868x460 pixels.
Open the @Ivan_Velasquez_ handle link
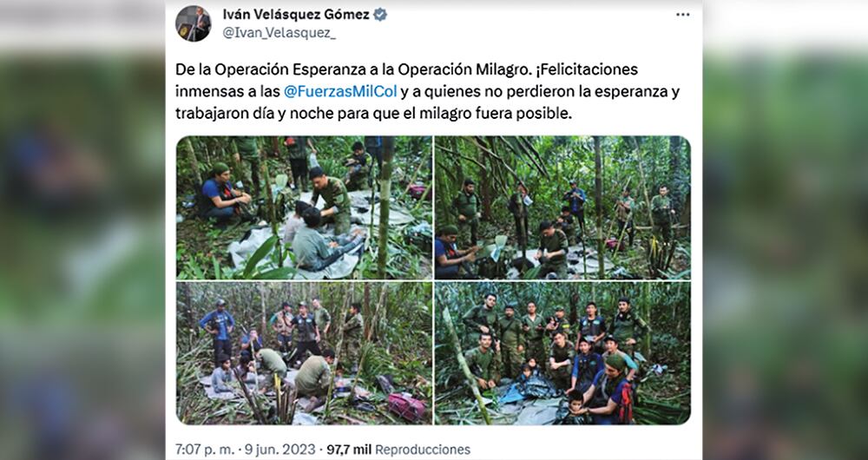coord(279,33)
